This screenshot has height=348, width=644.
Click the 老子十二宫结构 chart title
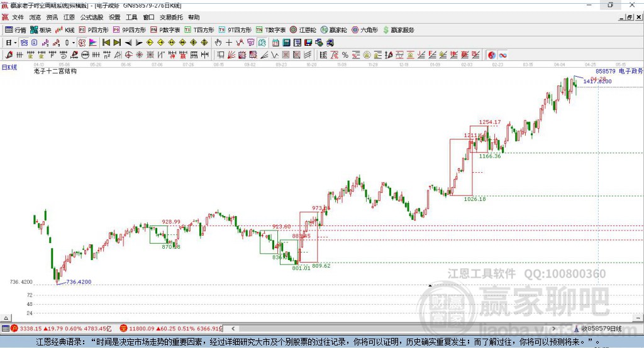[55, 71]
